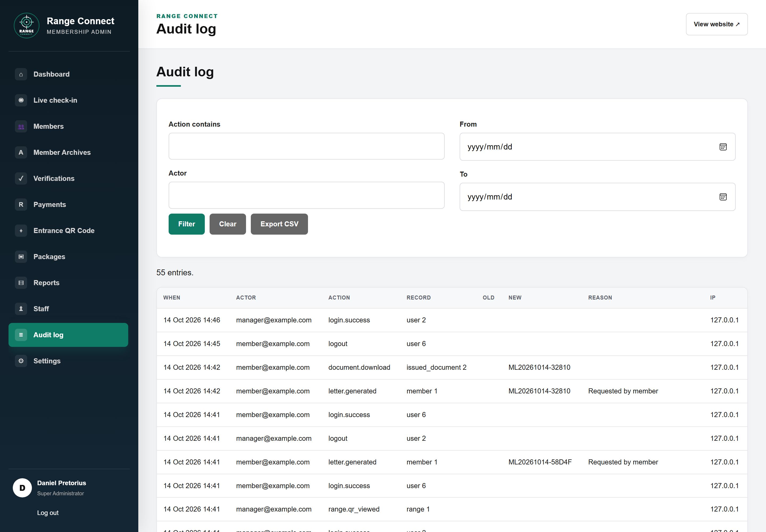Click the Staff person icon
The width and height of the screenshot is (766, 532).
click(21, 309)
